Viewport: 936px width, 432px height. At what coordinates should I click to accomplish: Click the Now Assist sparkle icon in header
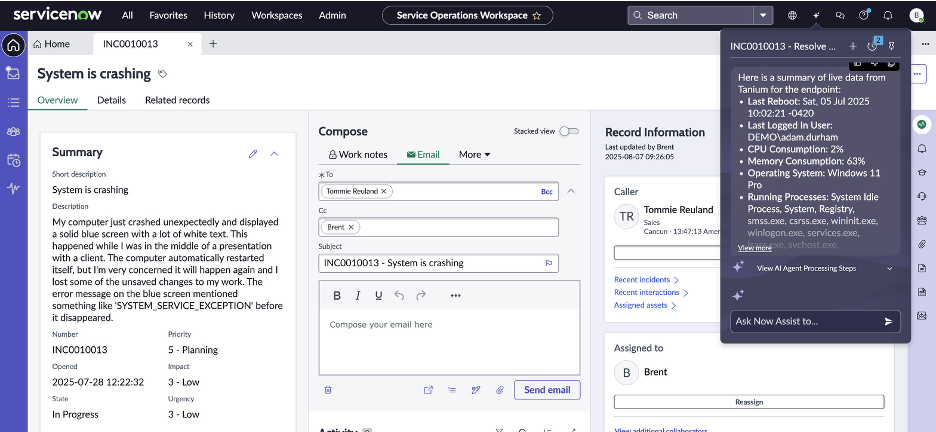pyautogui.click(x=816, y=15)
